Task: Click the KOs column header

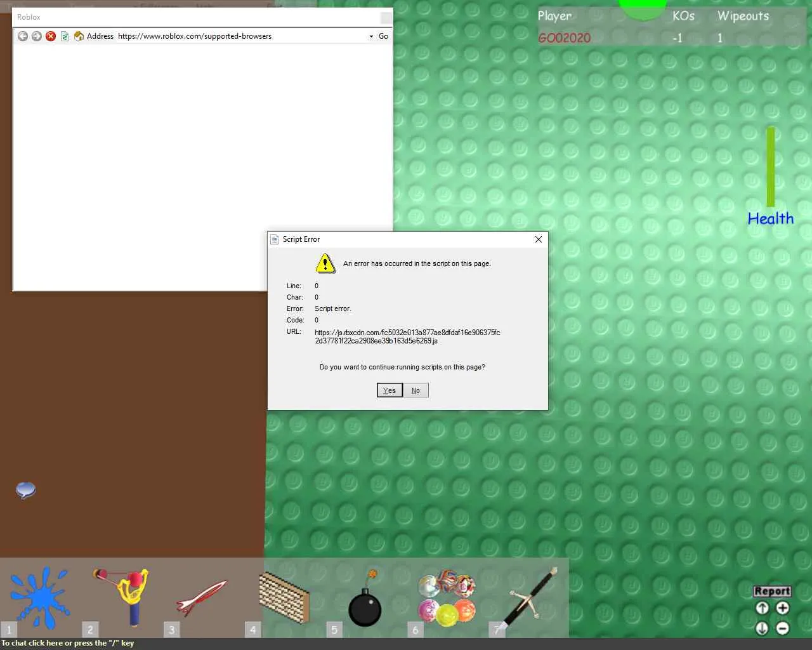Action: tap(683, 16)
